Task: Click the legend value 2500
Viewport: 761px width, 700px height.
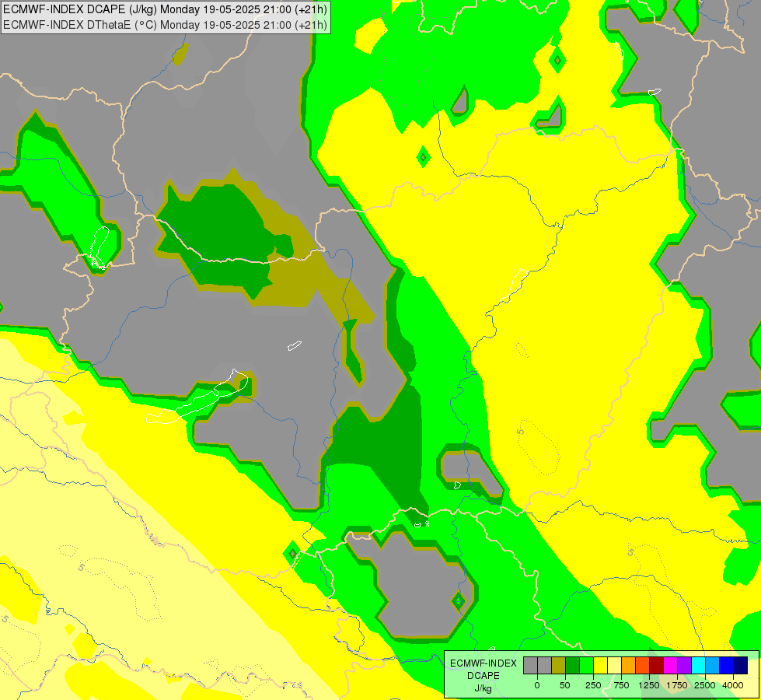Action: pos(705,685)
